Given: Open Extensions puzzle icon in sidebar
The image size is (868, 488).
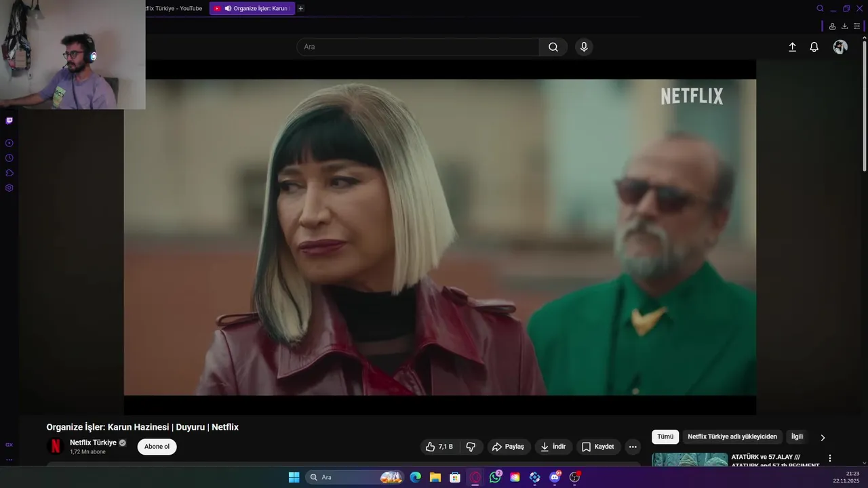Looking at the screenshot, I should coord(9,173).
